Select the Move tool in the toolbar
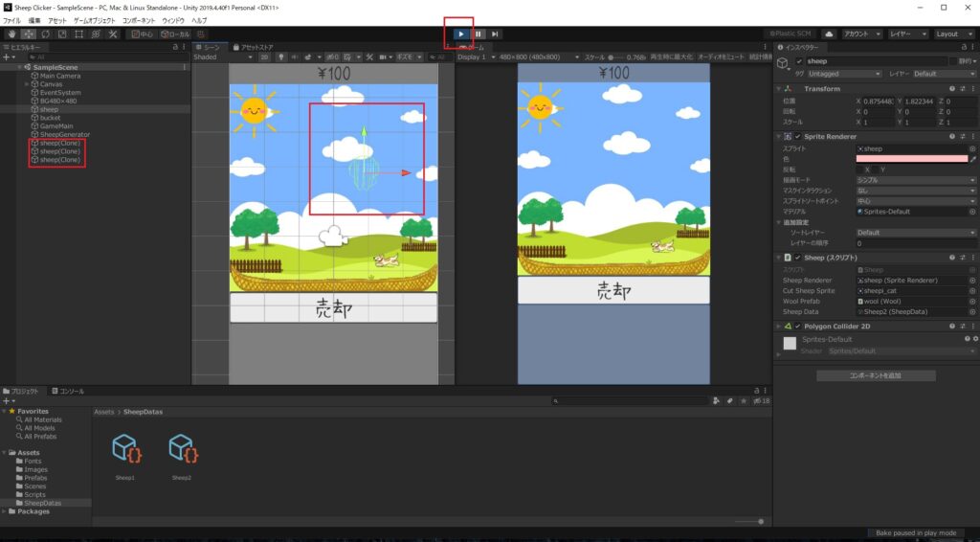980x542 pixels. [29, 34]
